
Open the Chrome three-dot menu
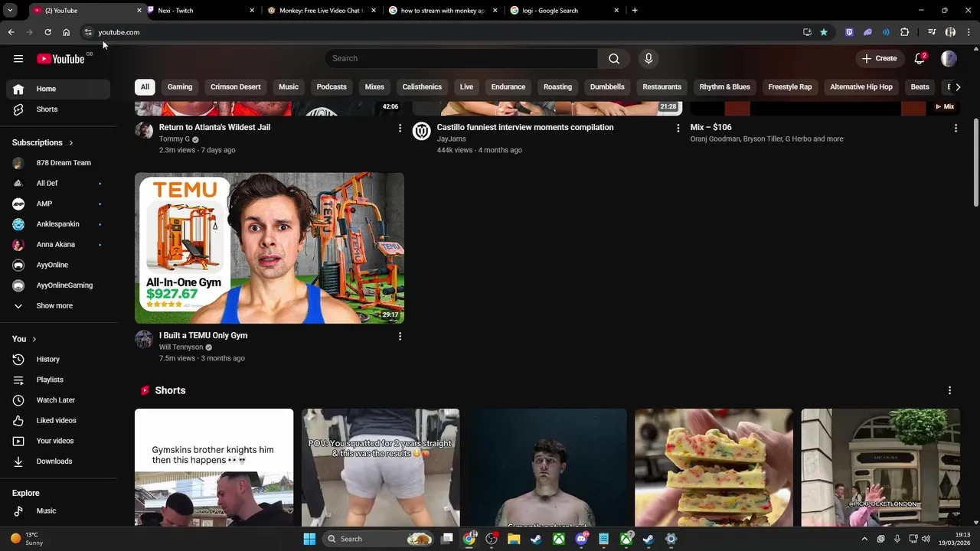point(969,32)
